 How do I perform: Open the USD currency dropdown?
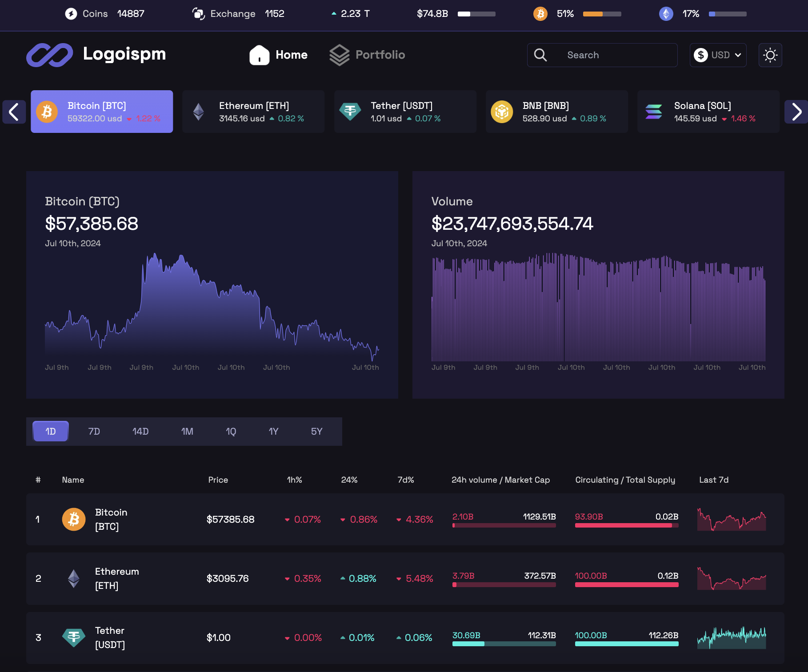(717, 55)
